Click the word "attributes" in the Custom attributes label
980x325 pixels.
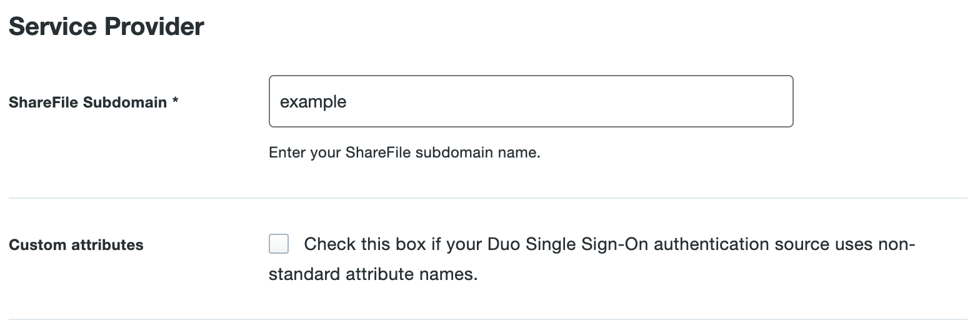point(107,245)
